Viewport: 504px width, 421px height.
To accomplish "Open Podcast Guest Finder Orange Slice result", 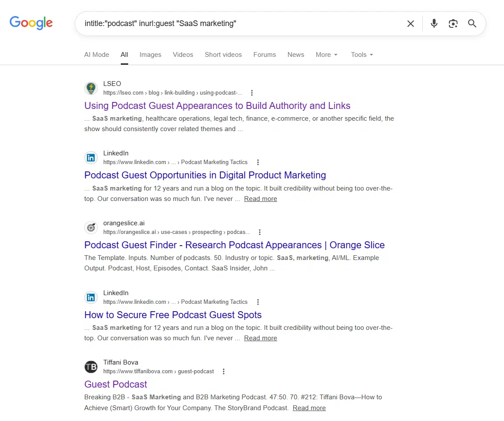I will tap(234, 245).
